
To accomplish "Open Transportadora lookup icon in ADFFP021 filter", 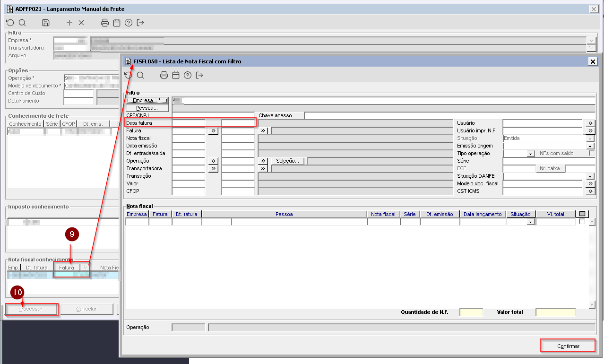I will point(591,48).
